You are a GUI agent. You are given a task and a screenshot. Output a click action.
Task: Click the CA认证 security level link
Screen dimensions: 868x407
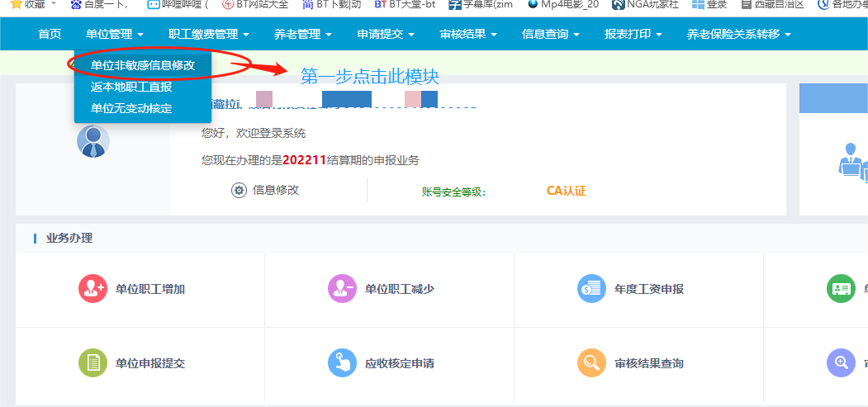click(x=566, y=191)
